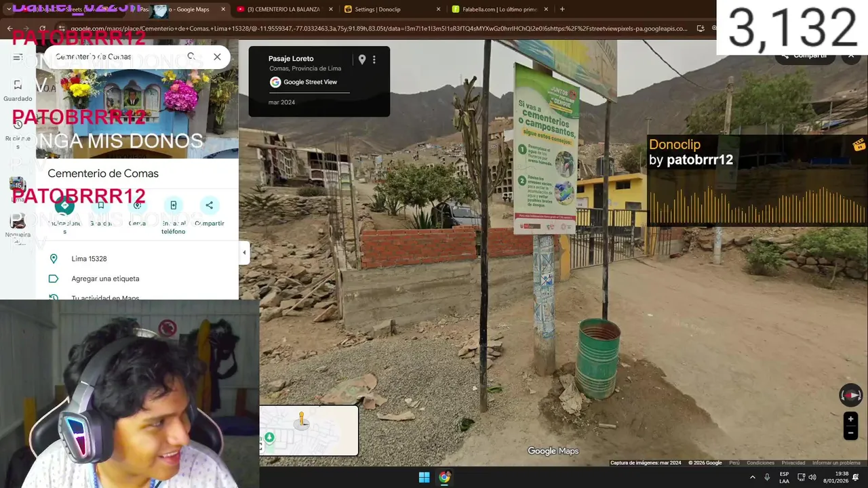Open the Cementerio de Comas cover photo
868x488 pixels.
[137, 113]
